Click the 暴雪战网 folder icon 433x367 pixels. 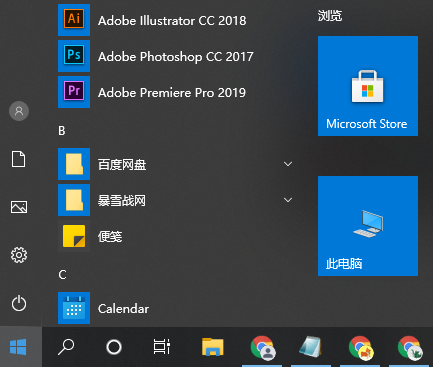pyautogui.click(x=74, y=200)
